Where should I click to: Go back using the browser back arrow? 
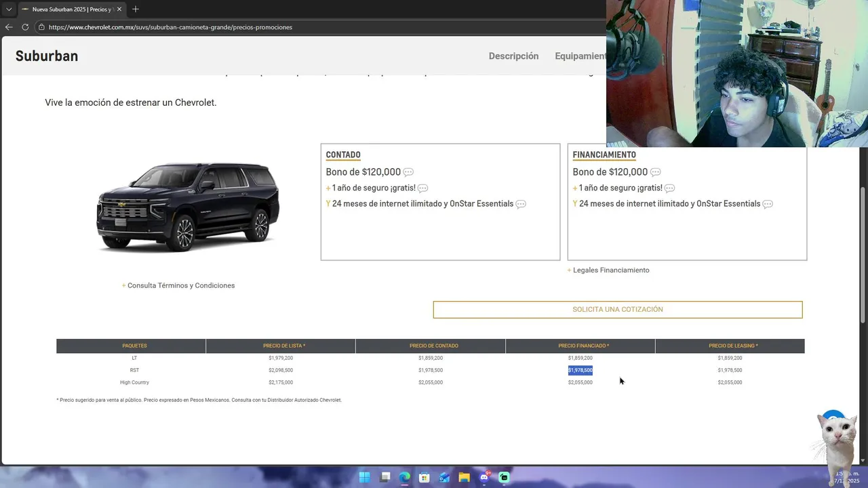[9, 27]
